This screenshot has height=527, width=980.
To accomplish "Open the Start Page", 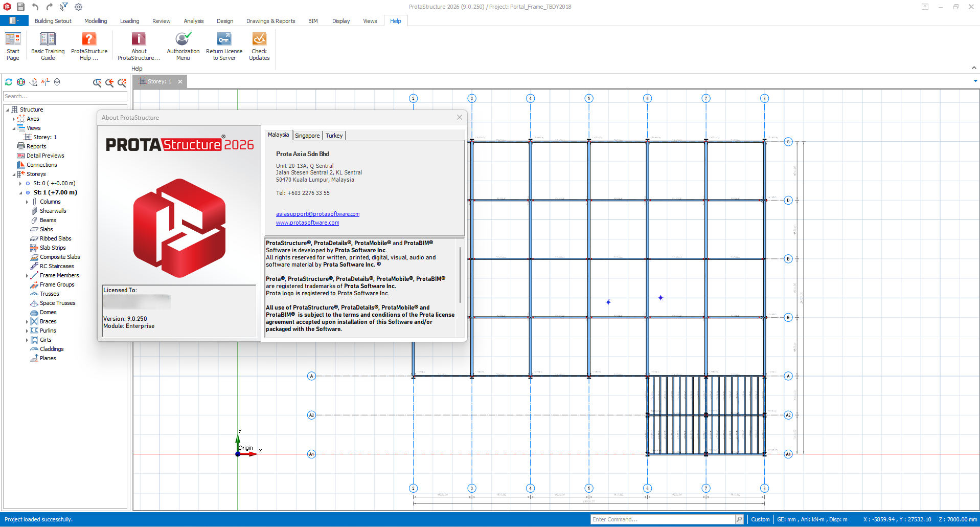I will [x=13, y=46].
